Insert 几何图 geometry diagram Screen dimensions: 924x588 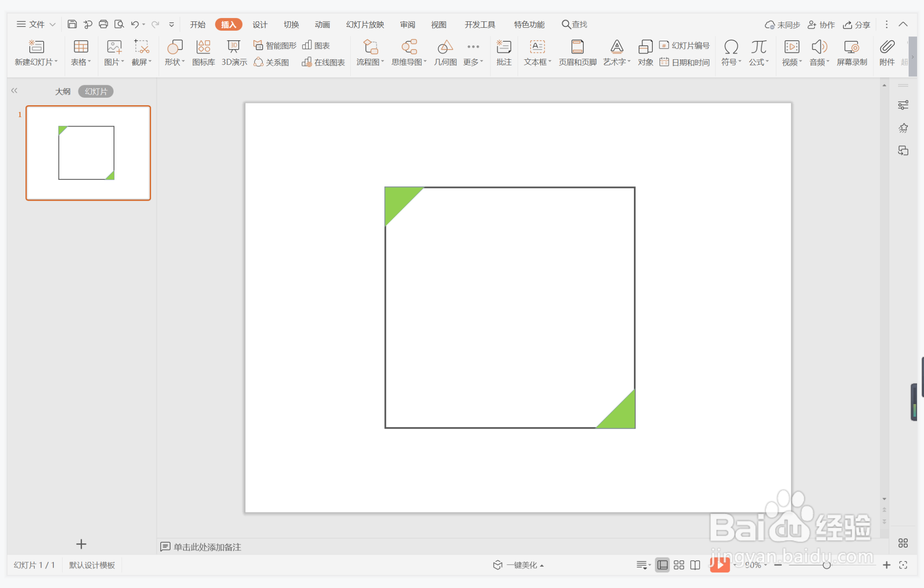(445, 52)
